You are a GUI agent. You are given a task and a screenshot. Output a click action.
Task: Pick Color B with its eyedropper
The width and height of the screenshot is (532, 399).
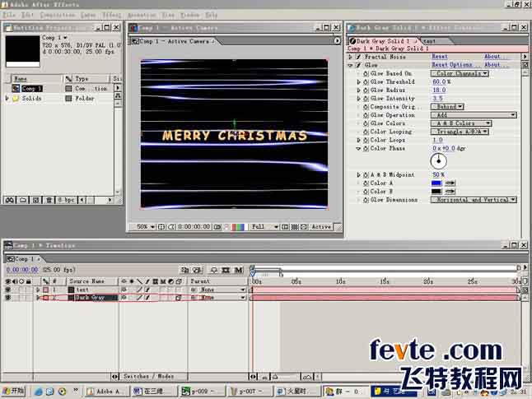click(450, 192)
